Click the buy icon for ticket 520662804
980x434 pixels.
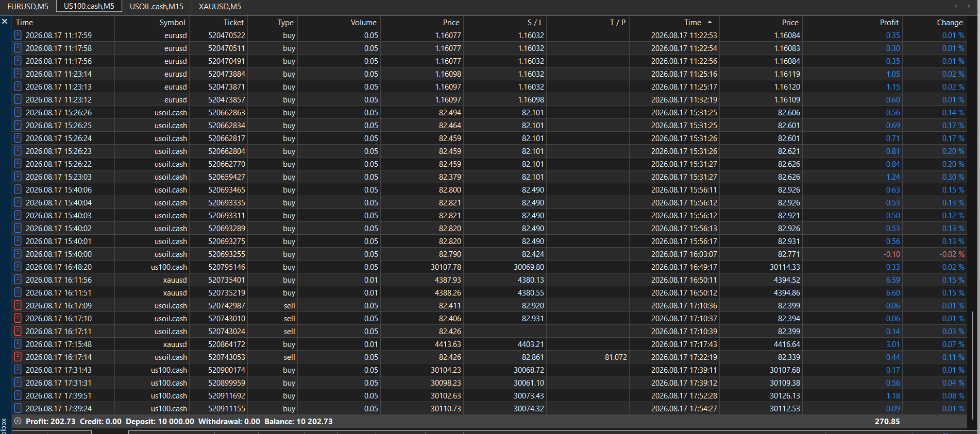pos(18,151)
